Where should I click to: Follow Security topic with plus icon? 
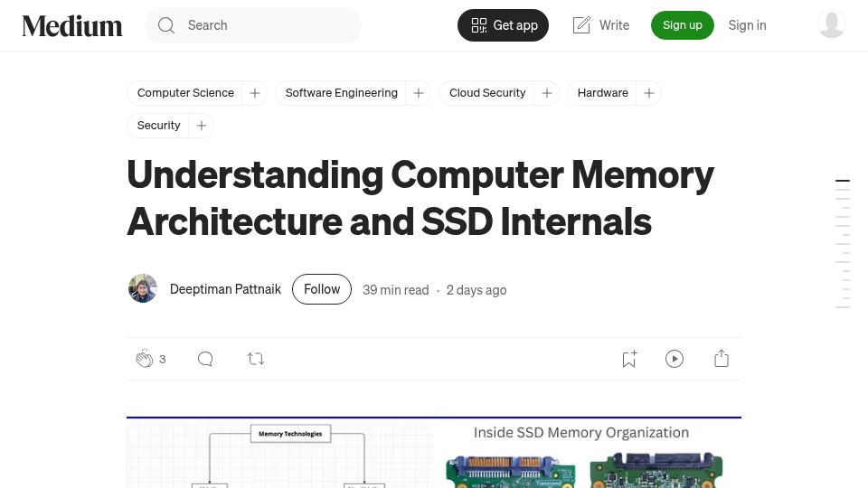pos(202,126)
